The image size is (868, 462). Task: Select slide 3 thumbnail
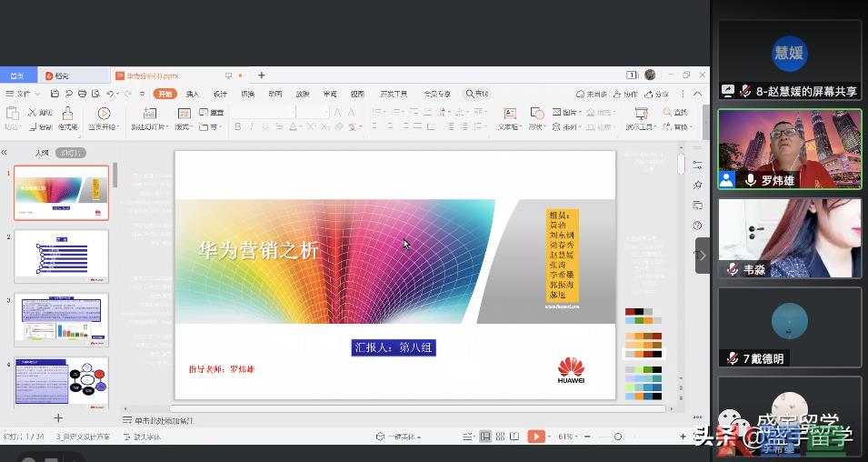tap(61, 319)
